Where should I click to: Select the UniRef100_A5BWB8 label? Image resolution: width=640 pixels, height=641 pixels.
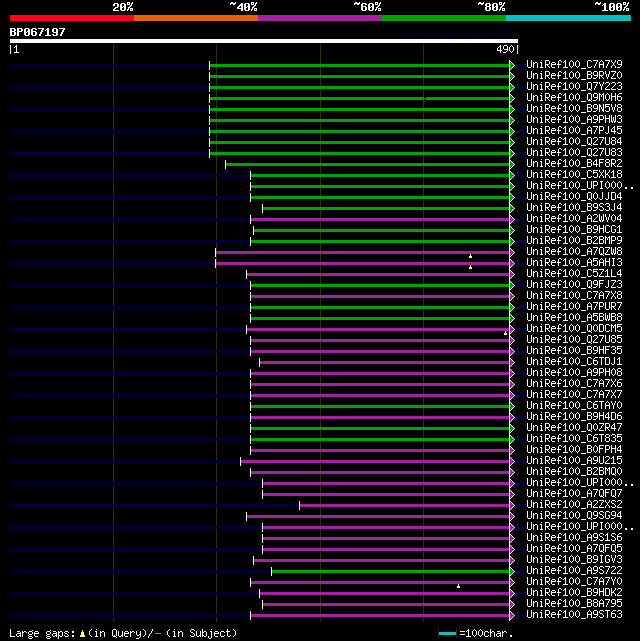[574, 318]
